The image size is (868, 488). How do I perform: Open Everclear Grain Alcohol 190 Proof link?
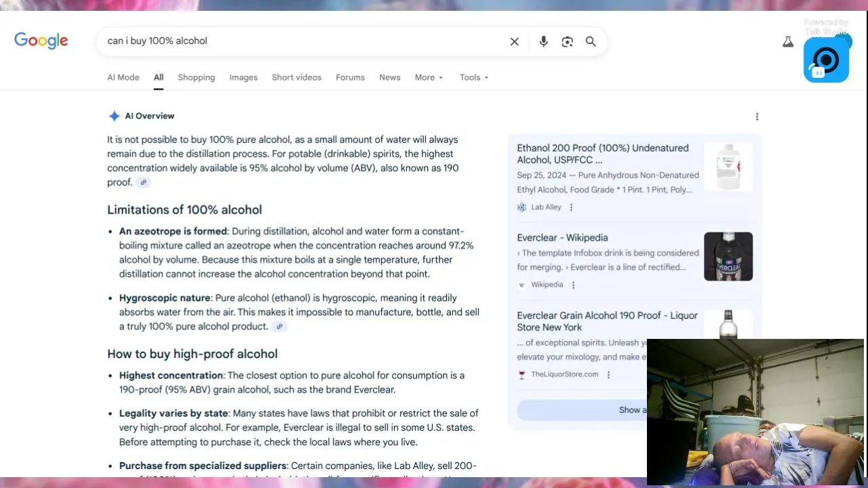607,321
